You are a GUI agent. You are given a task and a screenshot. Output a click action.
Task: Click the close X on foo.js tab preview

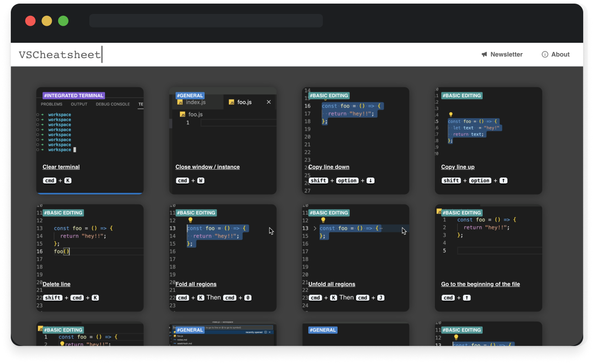coord(269,102)
